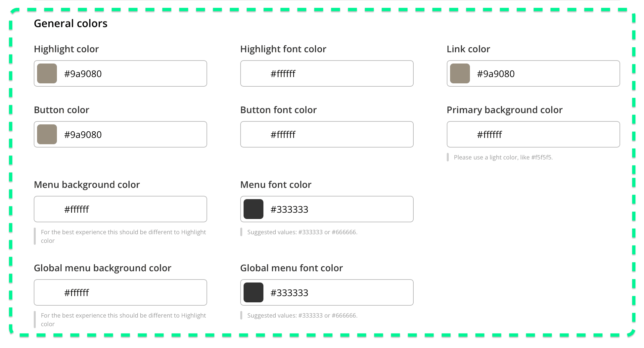Click the hint text suggesting #f5f5f5
Image resolution: width=644 pixels, height=348 pixels.
pyautogui.click(x=503, y=157)
